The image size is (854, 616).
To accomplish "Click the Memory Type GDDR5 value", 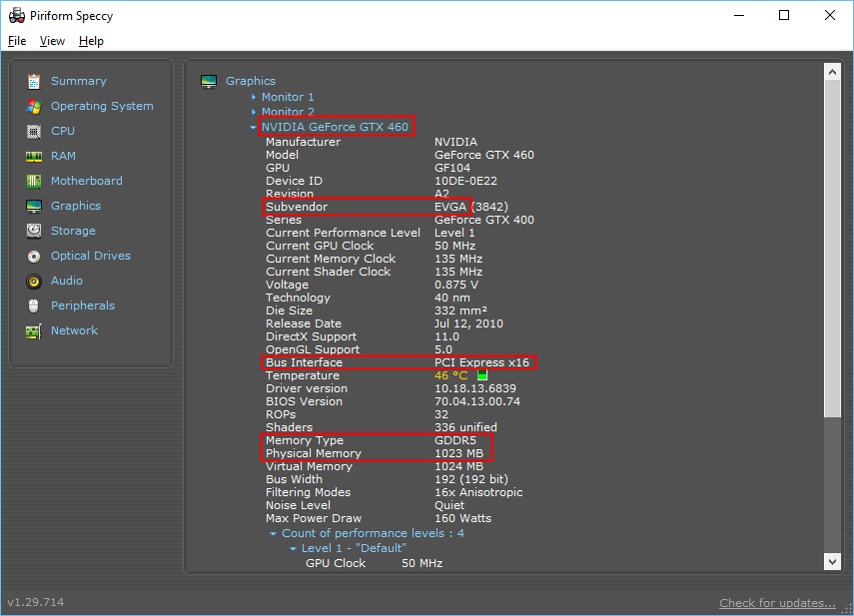I will tap(455, 440).
